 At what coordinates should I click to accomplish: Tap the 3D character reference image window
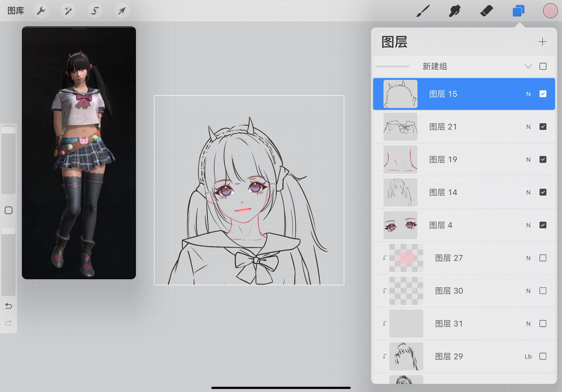[79, 153]
